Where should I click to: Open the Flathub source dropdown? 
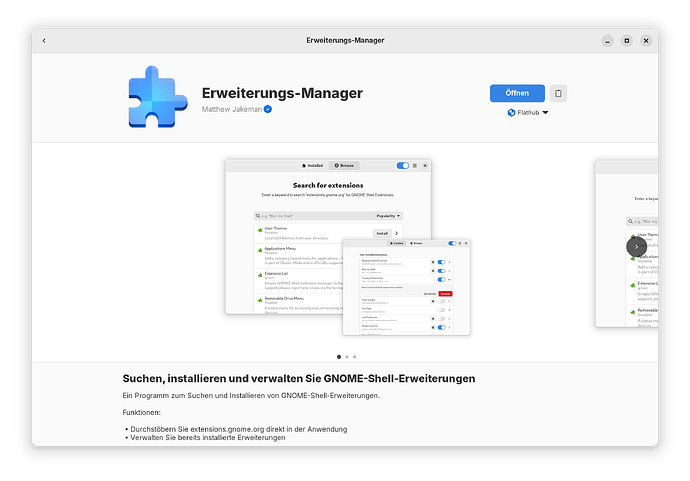coord(528,113)
